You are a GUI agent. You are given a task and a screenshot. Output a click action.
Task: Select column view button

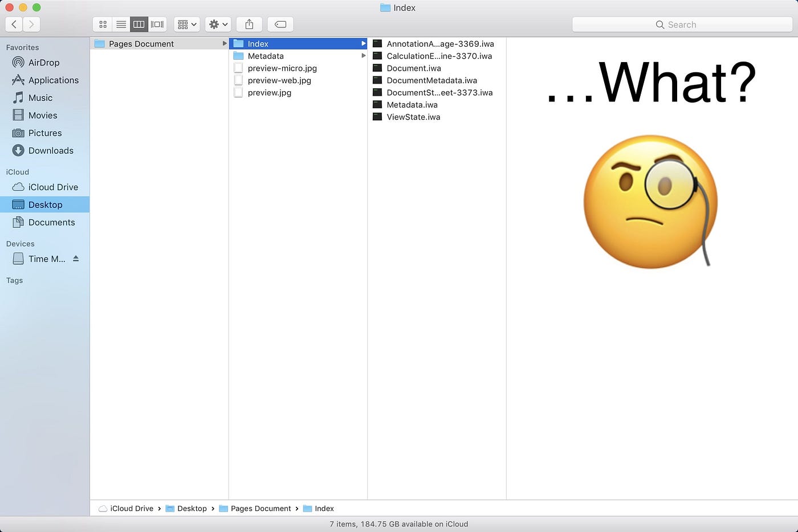(139, 24)
